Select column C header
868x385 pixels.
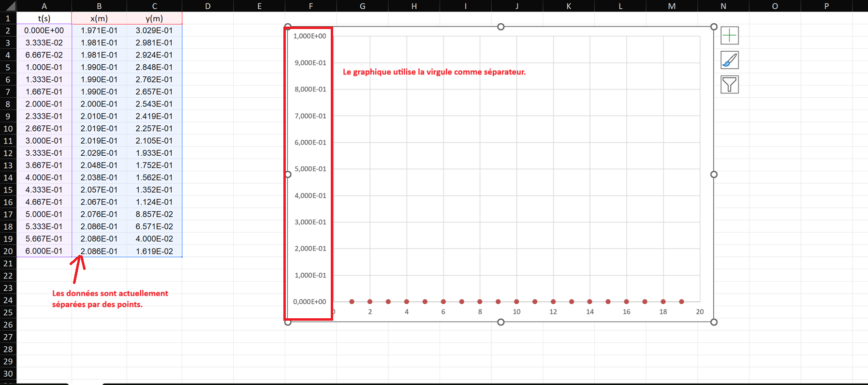(154, 6)
